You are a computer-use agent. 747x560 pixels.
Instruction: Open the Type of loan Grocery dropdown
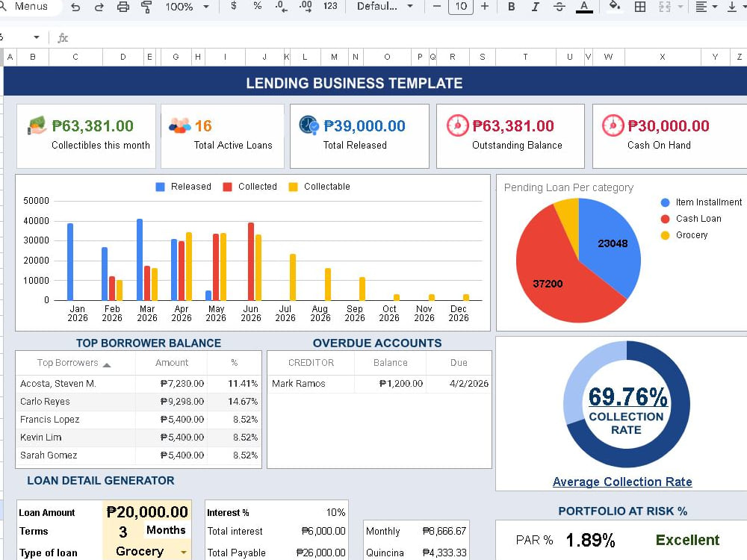pos(184,552)
